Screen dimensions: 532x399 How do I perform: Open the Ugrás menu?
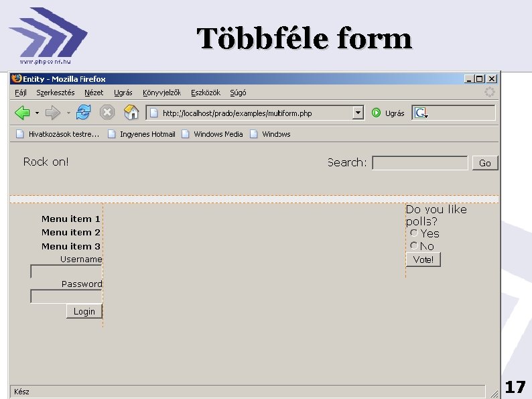pyautogui.click(x=123, y=93)
